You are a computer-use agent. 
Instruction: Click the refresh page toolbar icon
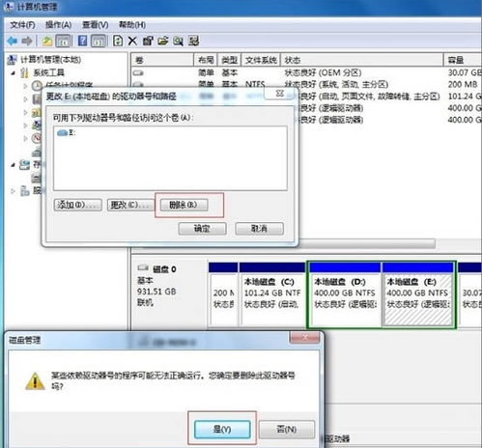tap(118, 41)
